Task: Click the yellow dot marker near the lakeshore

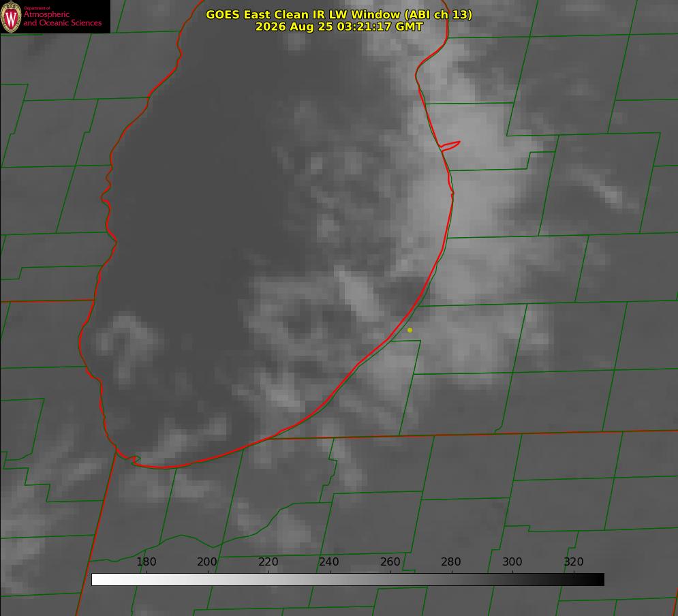Action: coord(410,330)
